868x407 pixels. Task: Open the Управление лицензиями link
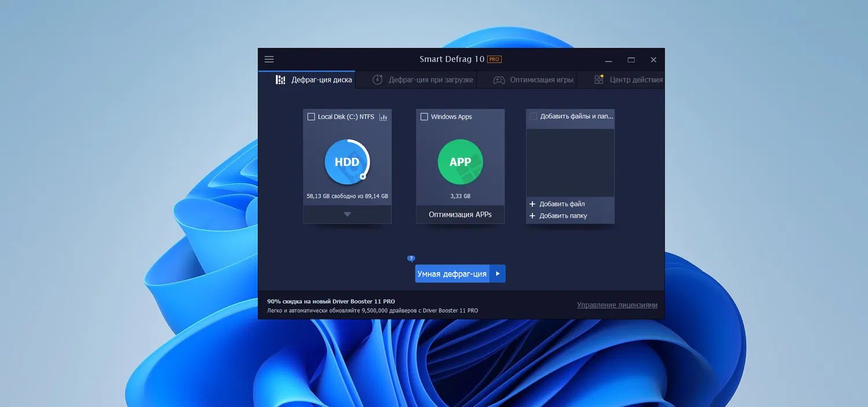[x=617, y=305]
